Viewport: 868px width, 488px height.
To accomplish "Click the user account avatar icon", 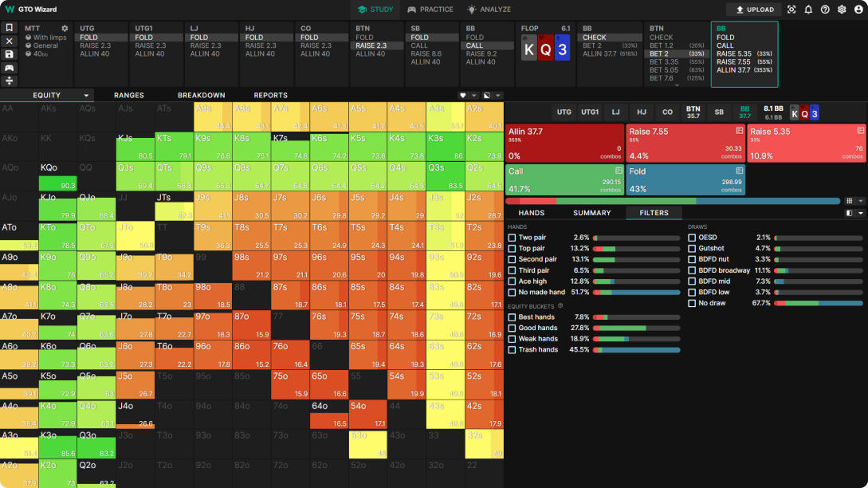I will pos(858,10).
